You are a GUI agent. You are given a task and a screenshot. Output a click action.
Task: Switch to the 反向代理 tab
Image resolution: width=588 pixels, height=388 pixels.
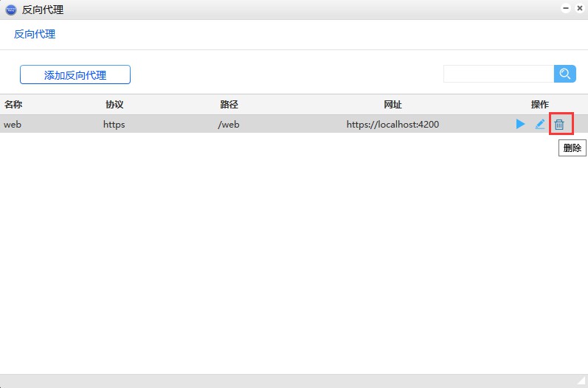(35, 34)
